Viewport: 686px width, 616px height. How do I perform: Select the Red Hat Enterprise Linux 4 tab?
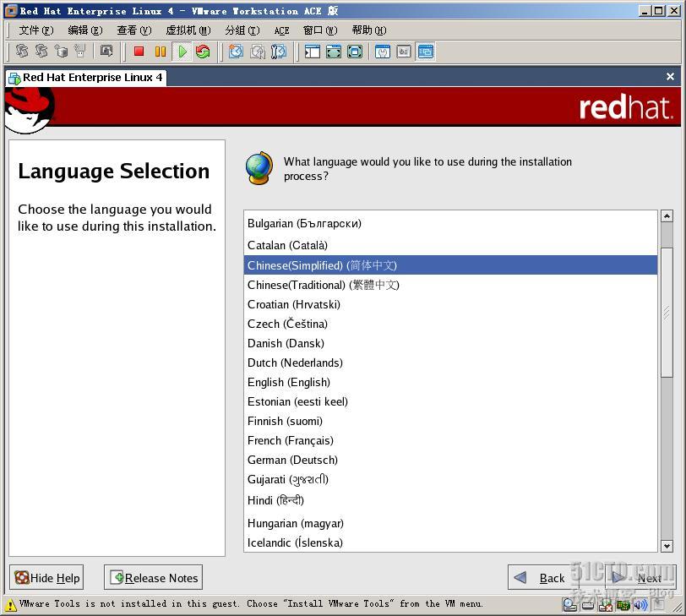pos(86,78)
